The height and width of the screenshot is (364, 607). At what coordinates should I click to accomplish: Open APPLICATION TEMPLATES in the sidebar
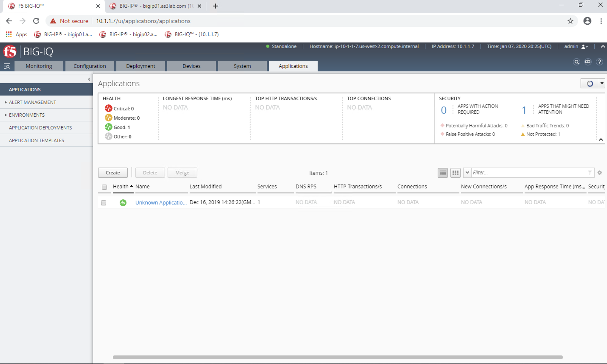(36, 141)
